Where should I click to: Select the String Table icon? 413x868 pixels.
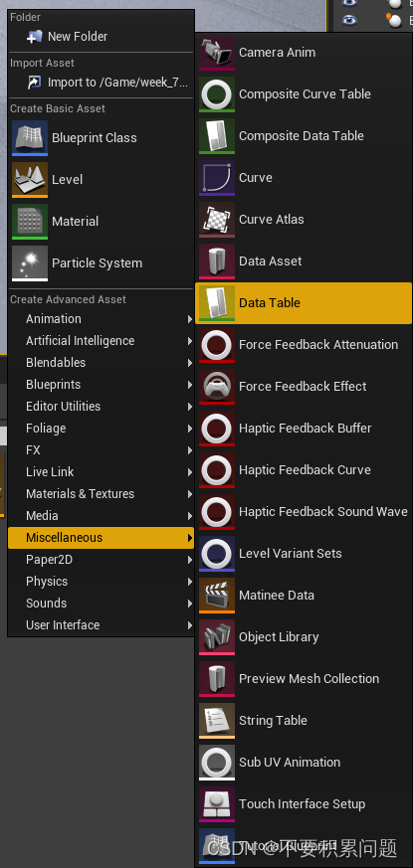(x=217, y=721)
